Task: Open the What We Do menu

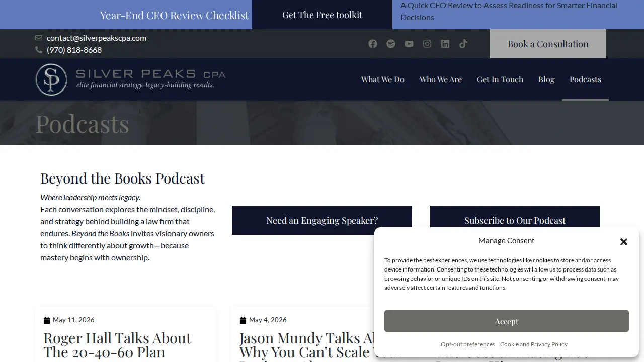Action: [383, 79]
